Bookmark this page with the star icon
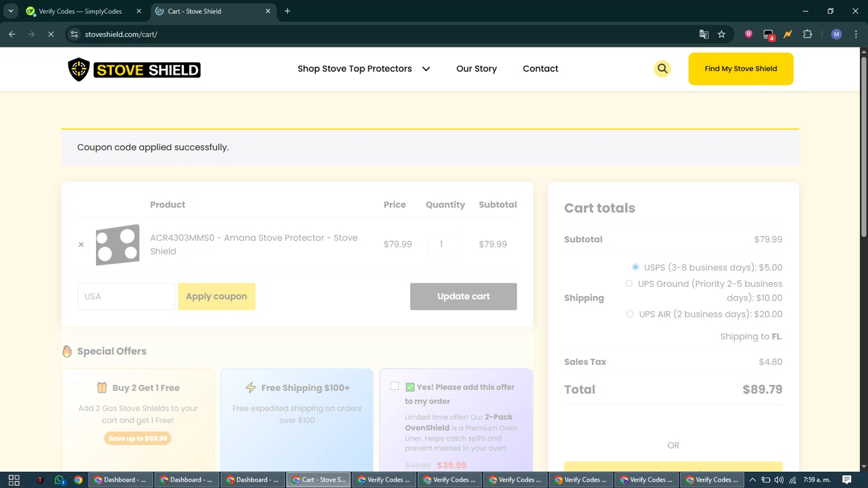Viewport: 868px width, 488px height. 722,34
